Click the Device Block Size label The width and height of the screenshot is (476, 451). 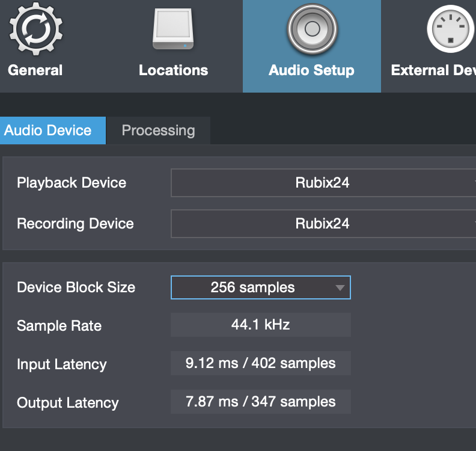76,287
